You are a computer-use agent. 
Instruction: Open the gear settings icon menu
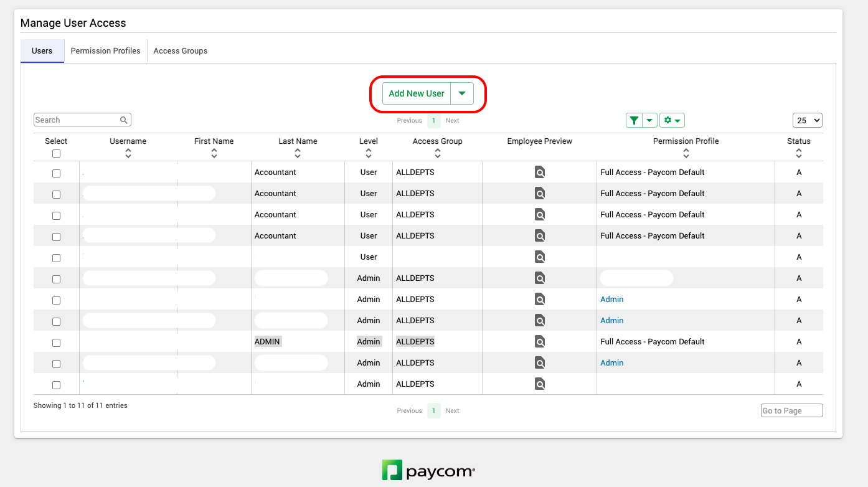(x=672, y=120)
